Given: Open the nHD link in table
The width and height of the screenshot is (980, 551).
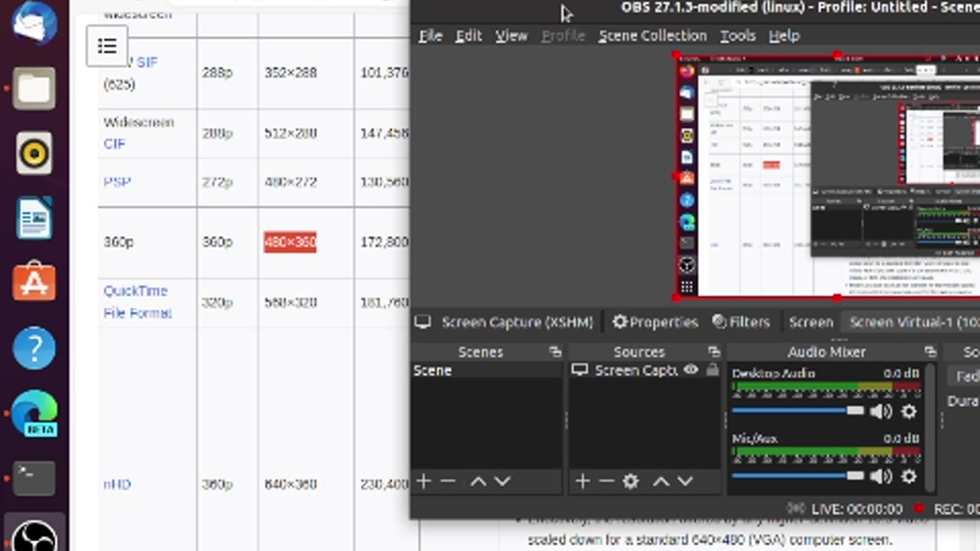Looking at the screenshot, I should point(117,484).
